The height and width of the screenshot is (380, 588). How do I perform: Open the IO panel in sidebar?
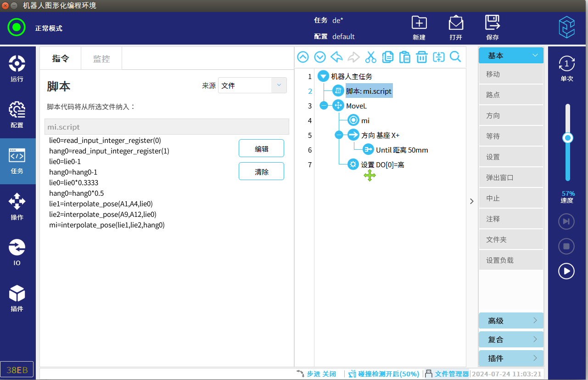[x=17, y=252]
